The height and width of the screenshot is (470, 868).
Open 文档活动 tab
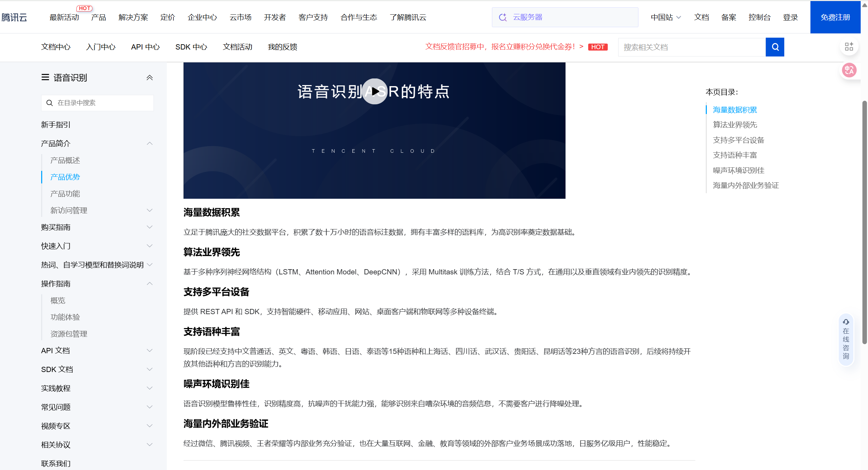click(238, 47)
